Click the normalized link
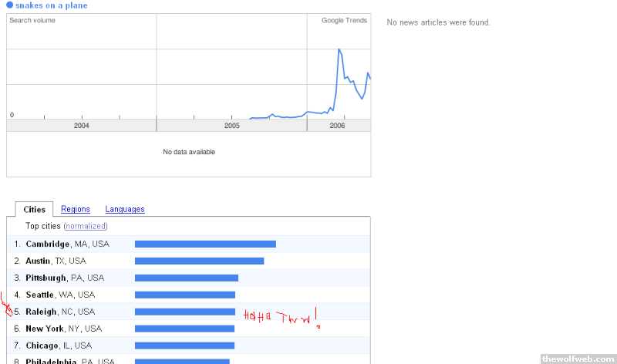 [86, 226]
